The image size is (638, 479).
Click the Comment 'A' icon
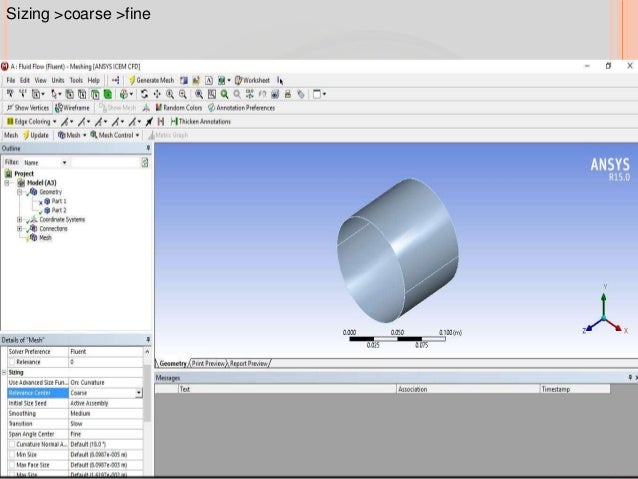coord(209,80)
